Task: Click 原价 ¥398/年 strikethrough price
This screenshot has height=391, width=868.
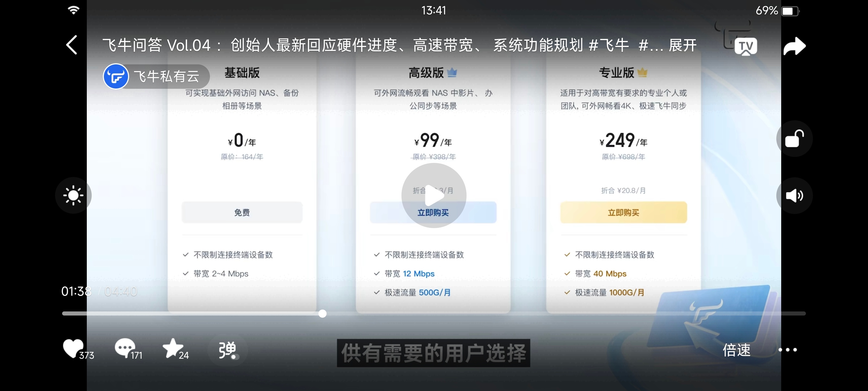Action: 434,157
